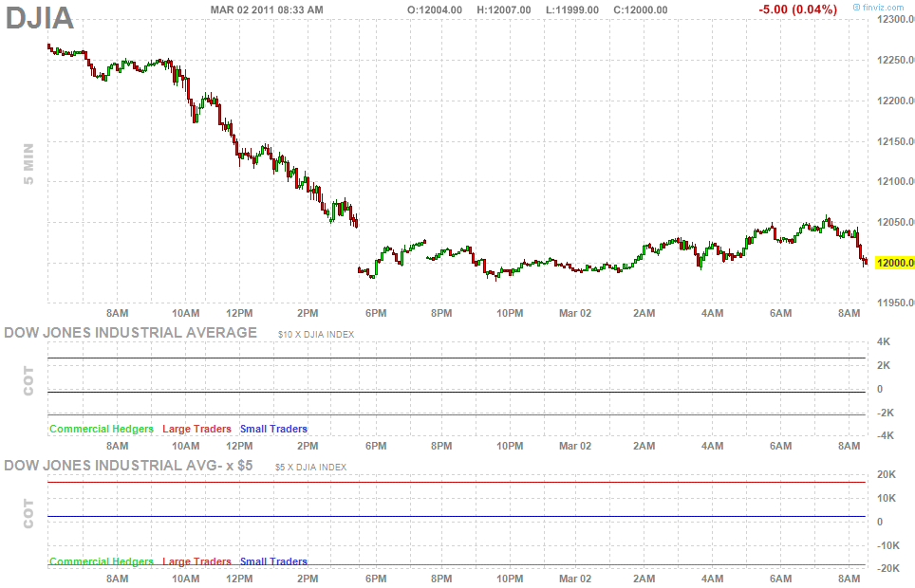The image size is (915, 588).
Task: Click the high value H:12007.00
Action: pyautogui.click(x=504, y=9)
